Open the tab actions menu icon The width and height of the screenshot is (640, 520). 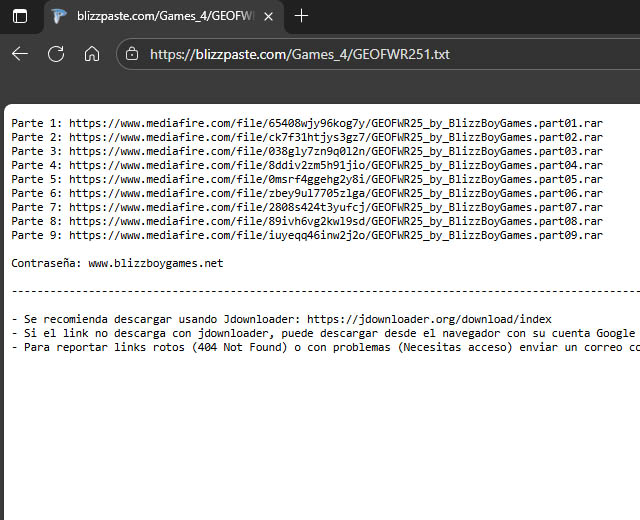(x=20, y=16)
